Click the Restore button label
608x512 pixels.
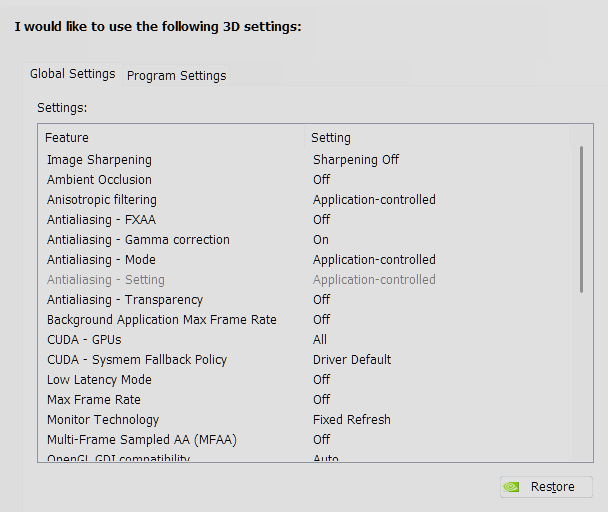point(553,487)
